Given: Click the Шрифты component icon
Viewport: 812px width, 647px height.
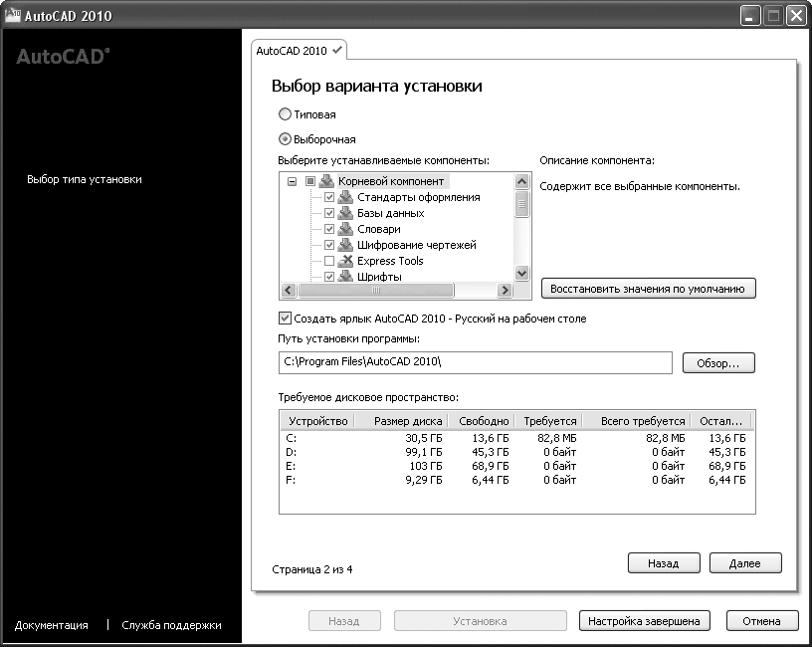Looking at the screenshot, I should coord(345,276).
